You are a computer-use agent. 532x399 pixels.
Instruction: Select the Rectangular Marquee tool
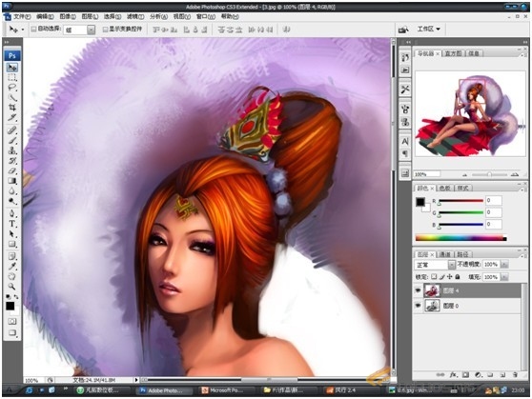point(12,78)
